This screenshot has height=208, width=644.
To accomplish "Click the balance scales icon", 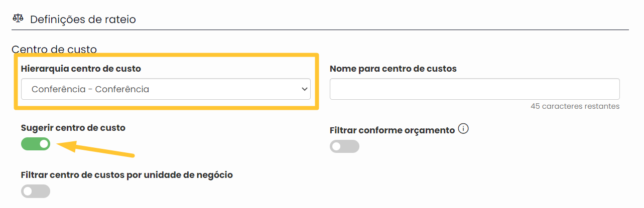I will pos(18,19).
